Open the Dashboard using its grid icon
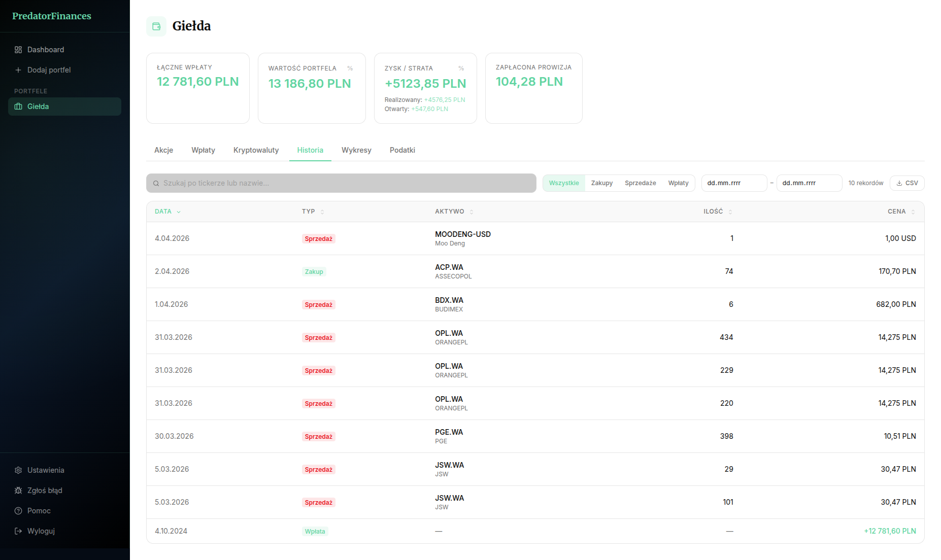 point(18,50)
